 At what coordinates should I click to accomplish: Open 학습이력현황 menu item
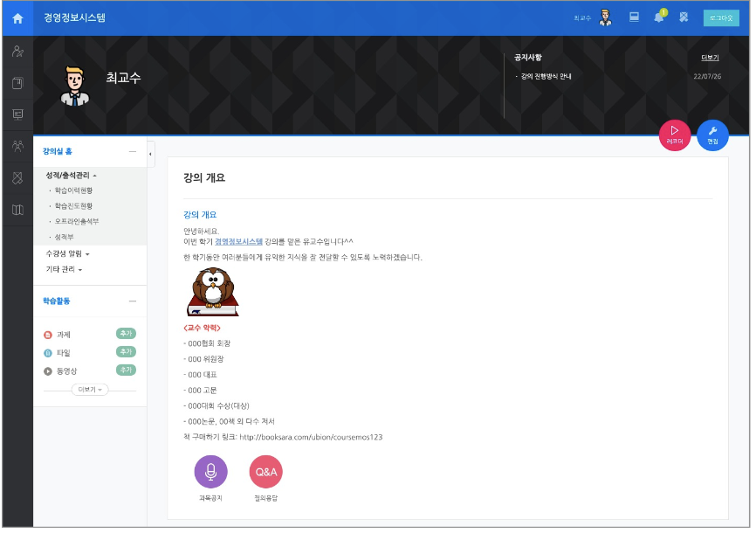point(73,190)
